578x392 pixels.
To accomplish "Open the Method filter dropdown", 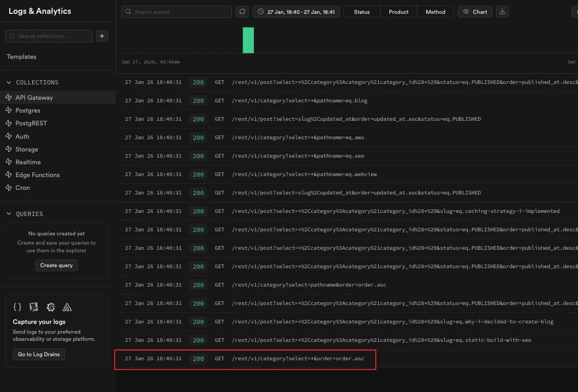I will pos(435,12).
